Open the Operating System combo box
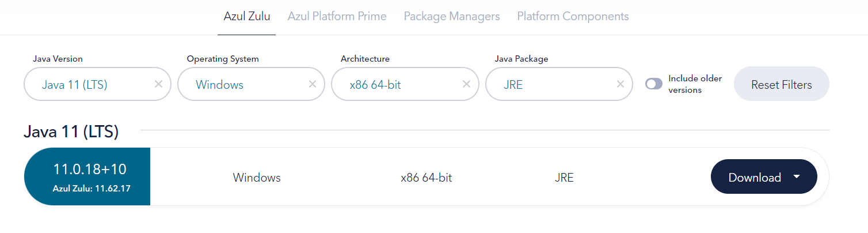 251,84
